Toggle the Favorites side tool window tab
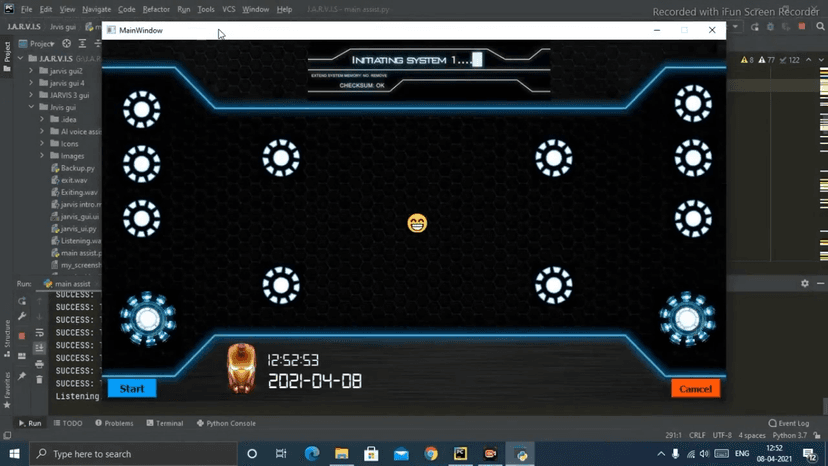 [7, 390]
